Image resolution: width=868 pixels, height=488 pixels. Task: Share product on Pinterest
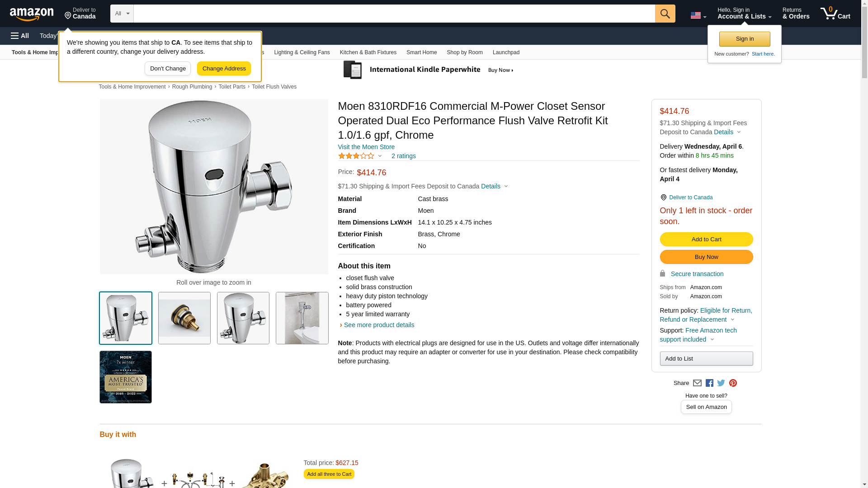point(733,383)
